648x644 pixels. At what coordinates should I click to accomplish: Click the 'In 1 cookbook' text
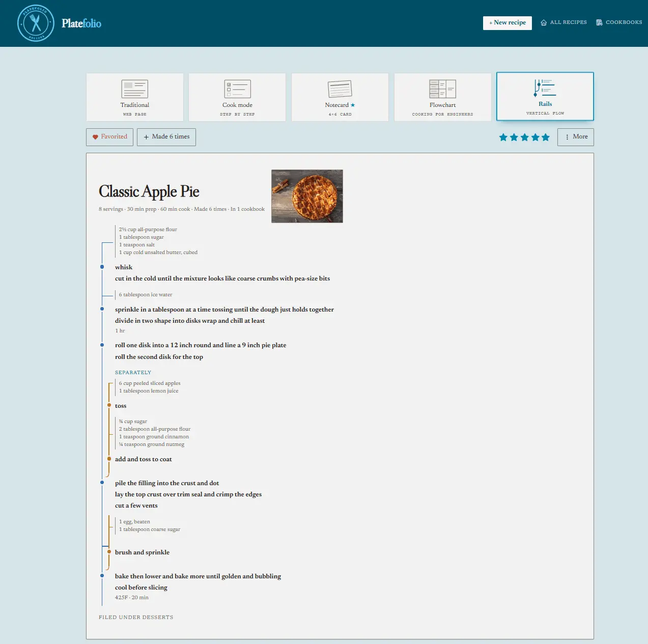click(x=247, y=209)
